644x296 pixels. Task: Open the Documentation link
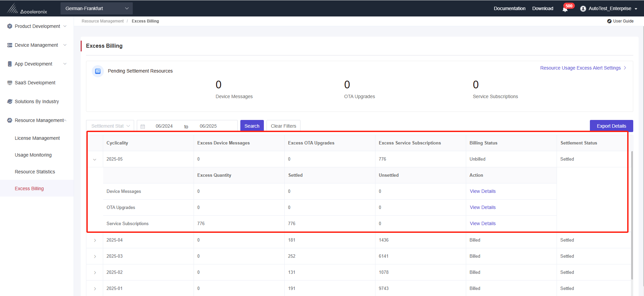pyautogui.click(x=510, y=8)
